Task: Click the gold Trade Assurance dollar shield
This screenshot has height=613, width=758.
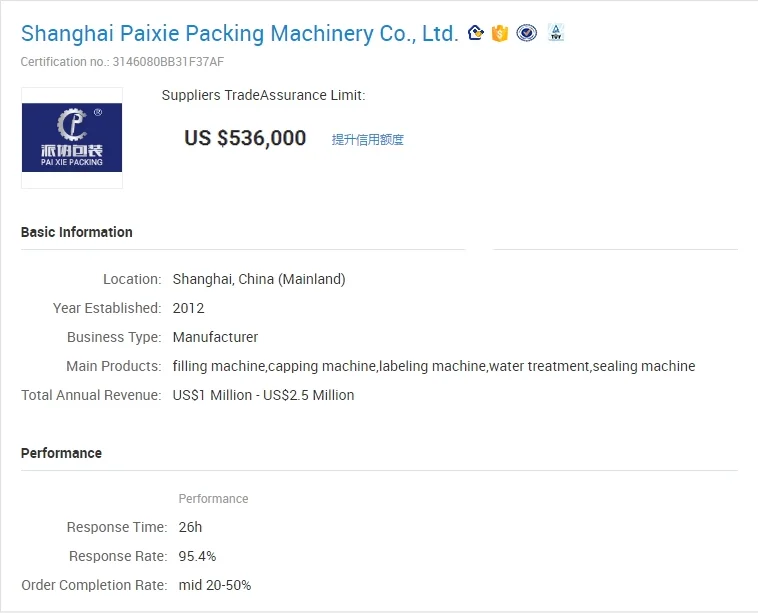Action: [500, 33]
